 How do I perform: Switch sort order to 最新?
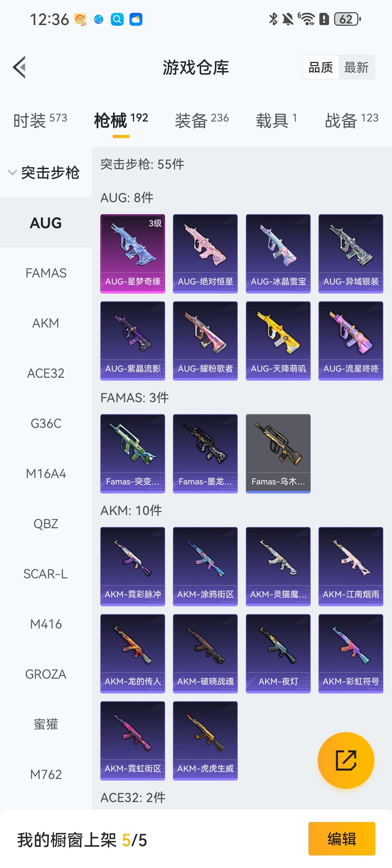coord(356,67)
